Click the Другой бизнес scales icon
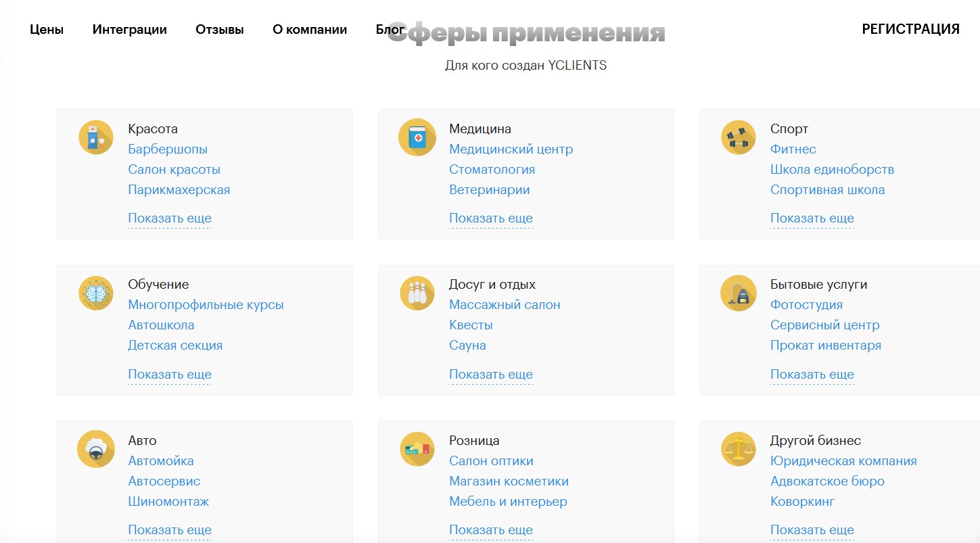The image size is (980, 543). (x=738, y=450)
